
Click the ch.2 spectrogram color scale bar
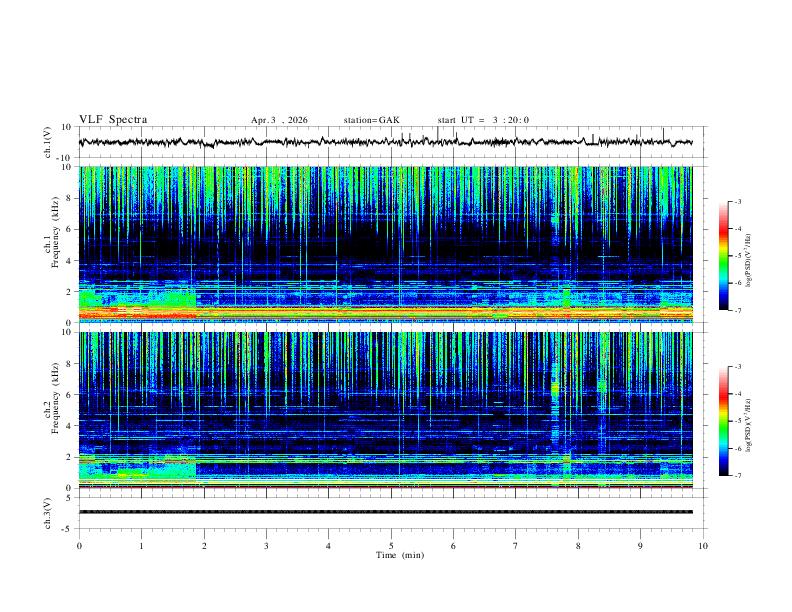[x=724, y=421]
